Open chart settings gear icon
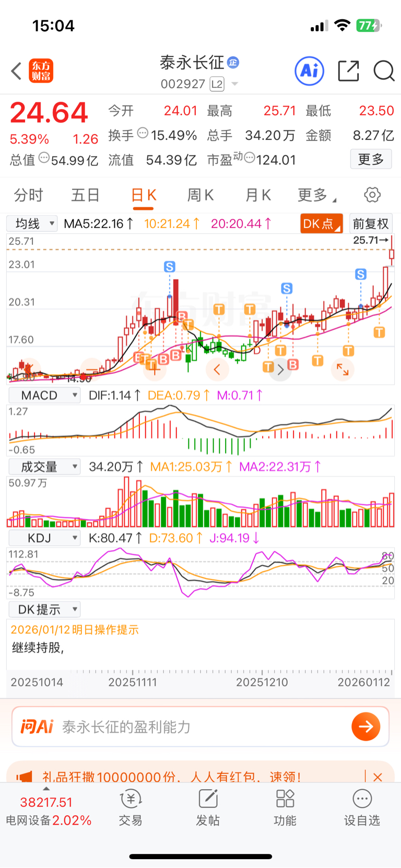Image resolution: width=401 pixels, height=868 pixels. 372,195
